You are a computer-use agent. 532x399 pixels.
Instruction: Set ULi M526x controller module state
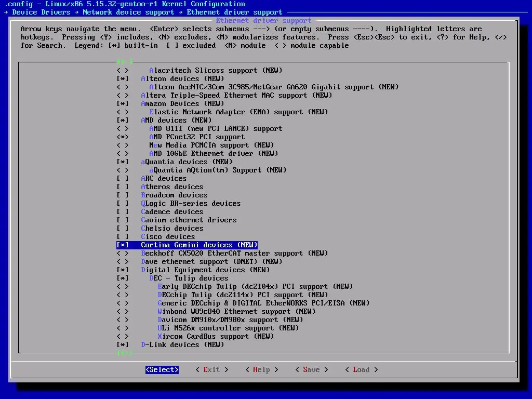pyautogui.click(x=123, y=328)
